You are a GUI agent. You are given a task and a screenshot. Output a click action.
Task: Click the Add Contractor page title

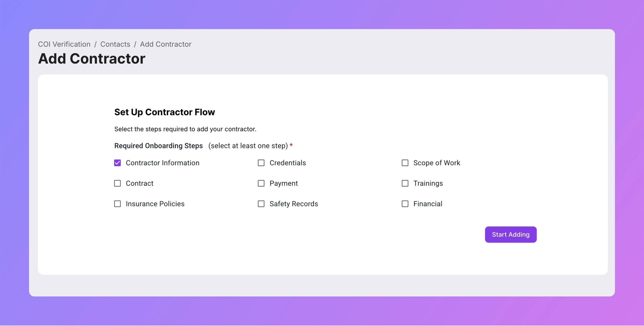tap(91, 59)
